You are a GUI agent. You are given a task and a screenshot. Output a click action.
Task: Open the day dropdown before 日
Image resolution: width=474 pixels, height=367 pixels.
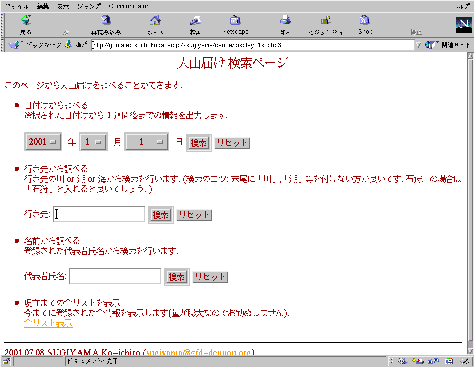click(x=146, y=142)
